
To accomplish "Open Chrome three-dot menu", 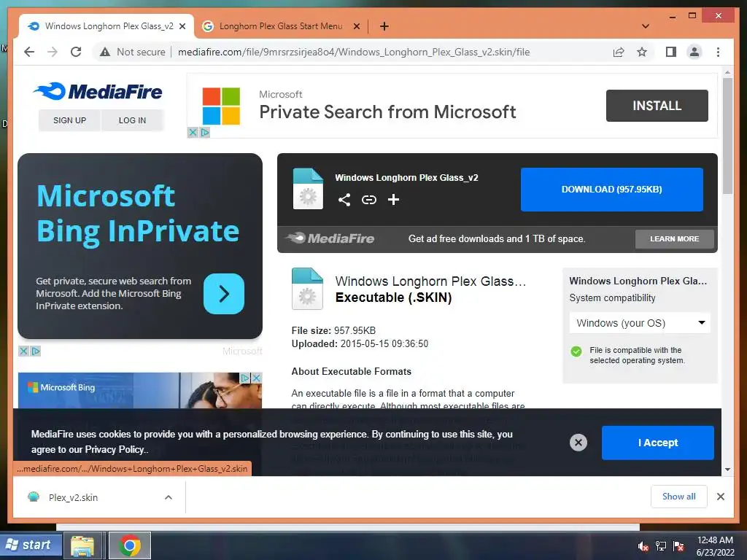I will (718, 52).
